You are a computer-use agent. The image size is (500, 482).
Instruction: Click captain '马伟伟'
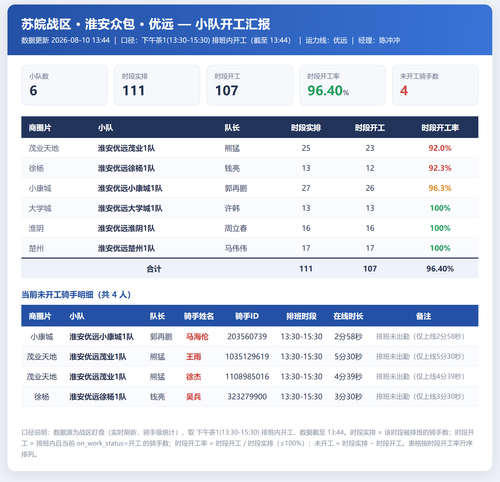(236, 248)
